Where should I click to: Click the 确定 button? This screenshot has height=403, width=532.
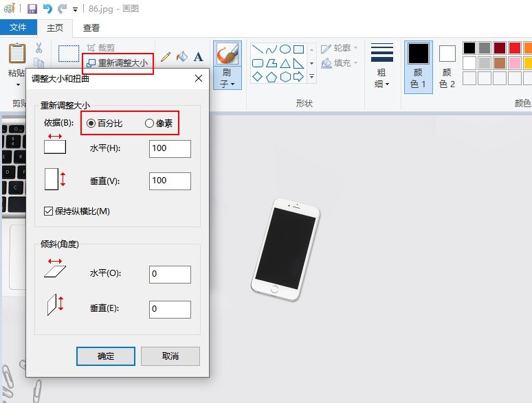coord(106,356)
